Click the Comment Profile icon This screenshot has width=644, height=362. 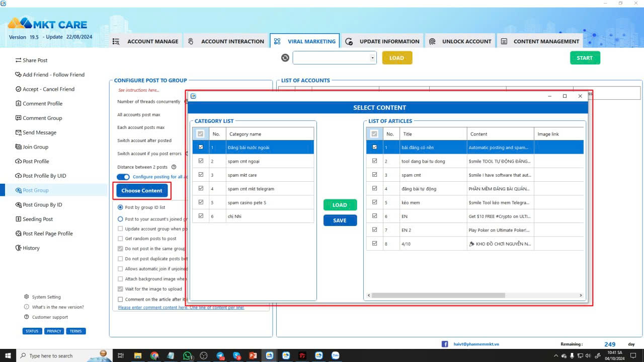pos(18,104)
